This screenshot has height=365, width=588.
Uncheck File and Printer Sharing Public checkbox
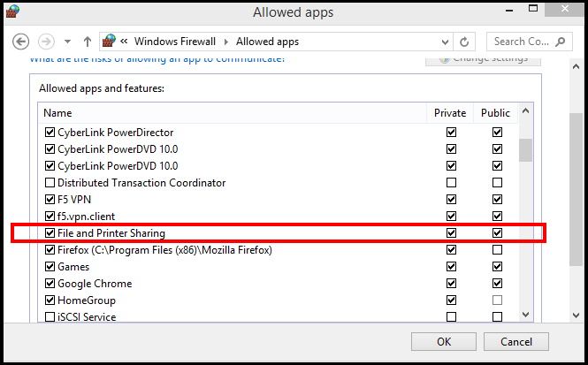coord(497,232)
